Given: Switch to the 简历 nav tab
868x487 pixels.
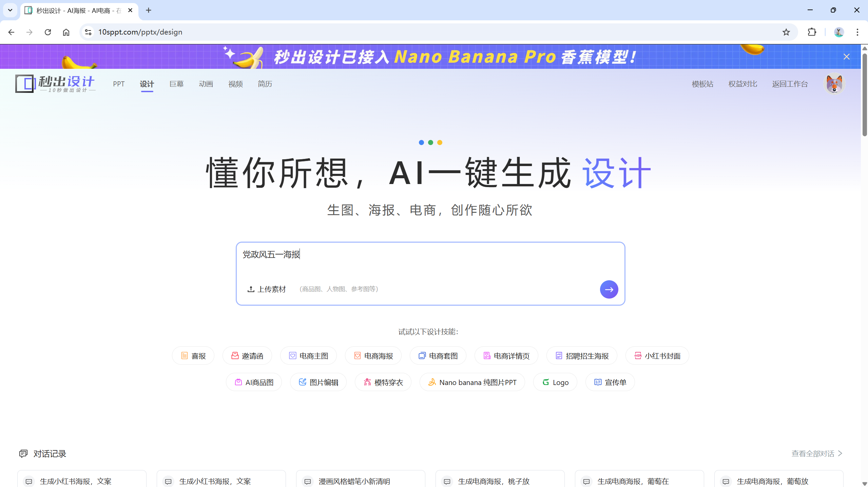Looking at the screenshot, I should tap(265, 84).
